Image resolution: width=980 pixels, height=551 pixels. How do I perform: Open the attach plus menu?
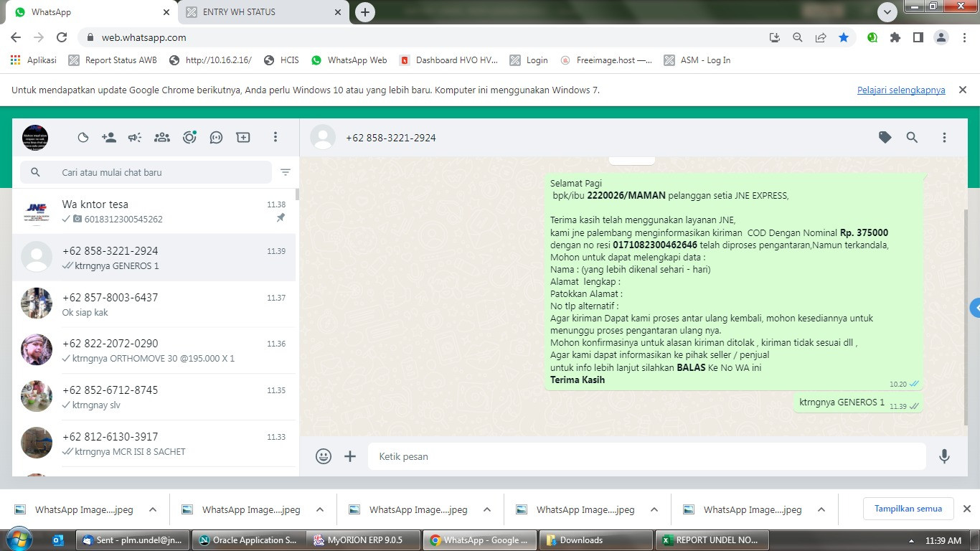pos(350,456)
